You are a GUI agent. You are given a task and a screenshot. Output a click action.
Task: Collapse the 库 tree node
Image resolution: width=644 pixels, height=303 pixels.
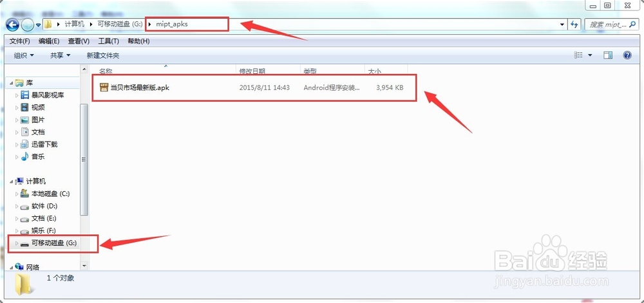point(12,83)
